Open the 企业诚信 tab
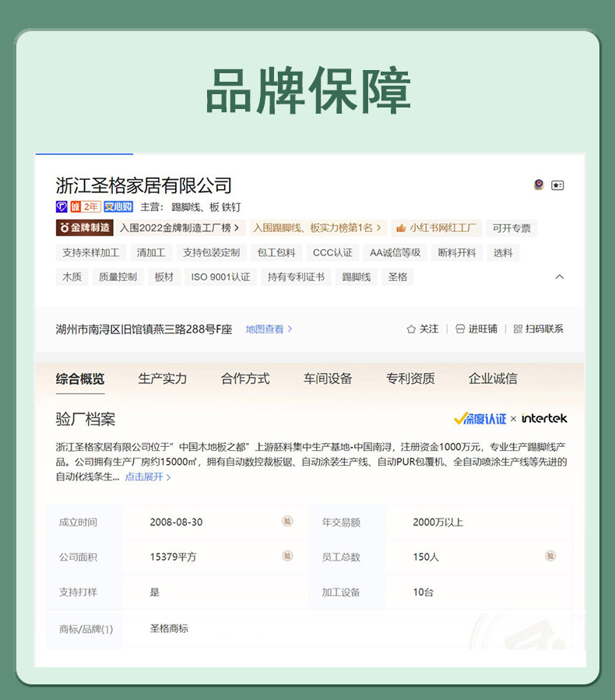The image size is (615, 700). [493, 378]
